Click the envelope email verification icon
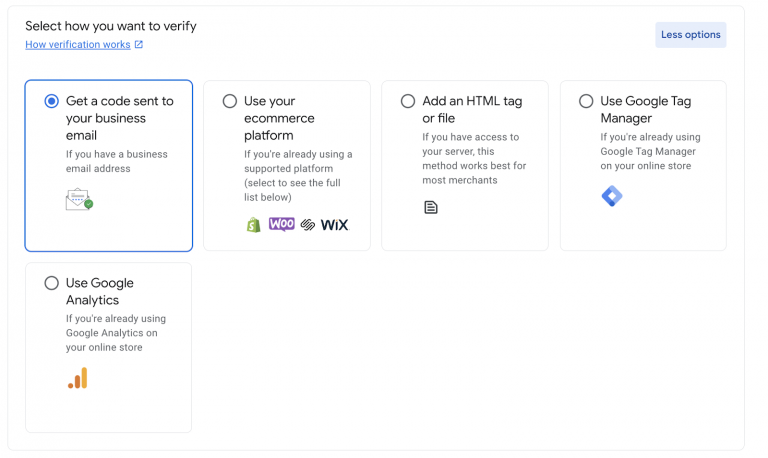This screenshot has width=768, height=458. click(79, 199)
